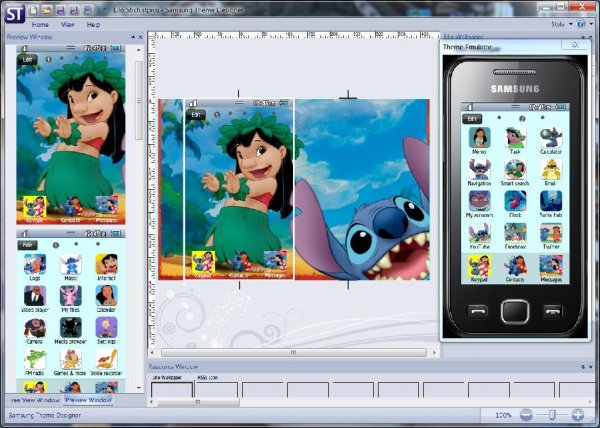The width and height of the screenshot is (600, 428).
Task: Click the ST application logo button
Action: (x=15, y=13)
